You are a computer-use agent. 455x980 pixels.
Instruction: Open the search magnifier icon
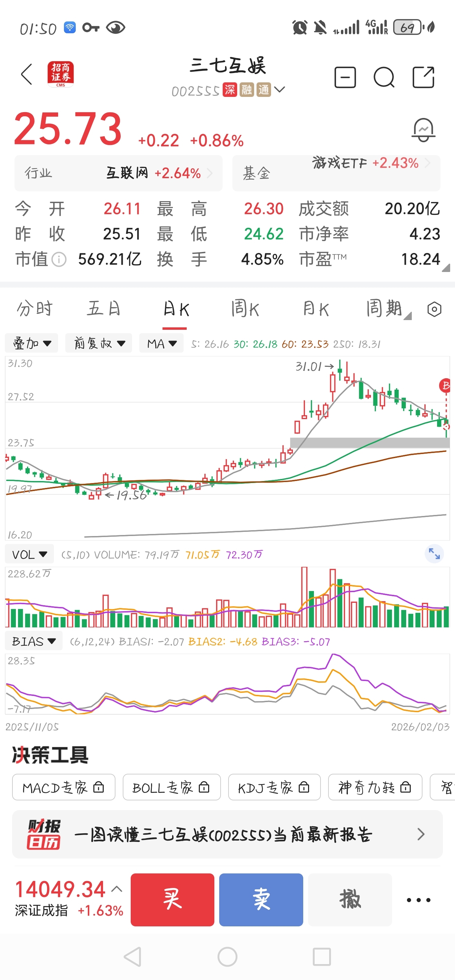pyautogui.click(x=384, y=78)
